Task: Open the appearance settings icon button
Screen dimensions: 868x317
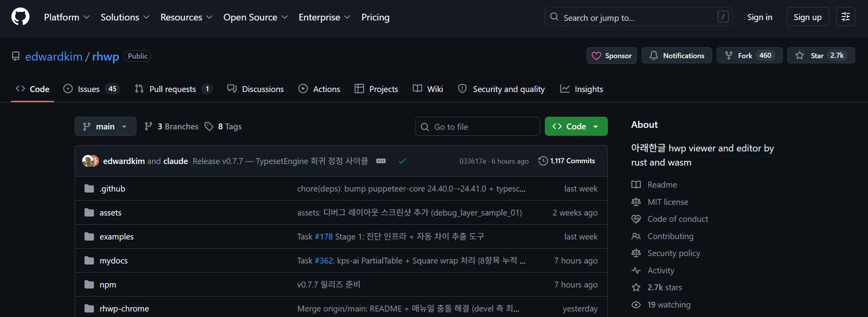Action: (846, 17)
